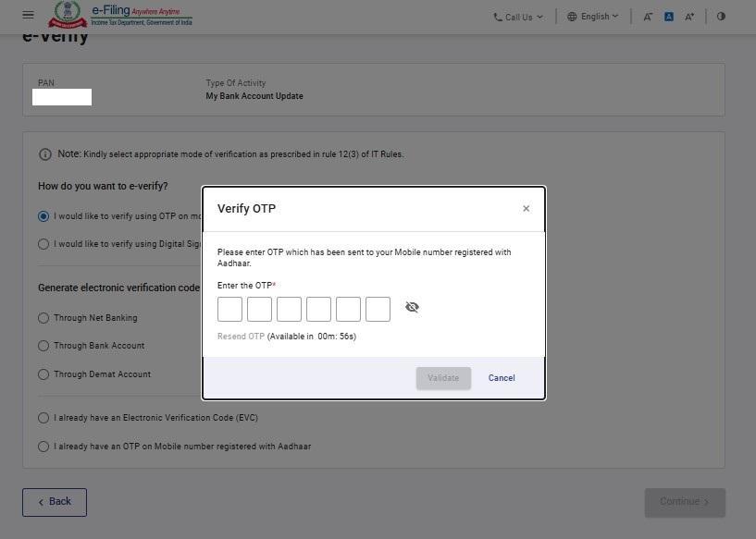Viewport: 756px width, 539px height.
Task: Click the Resend OTP link
Action: click(241, 337)
